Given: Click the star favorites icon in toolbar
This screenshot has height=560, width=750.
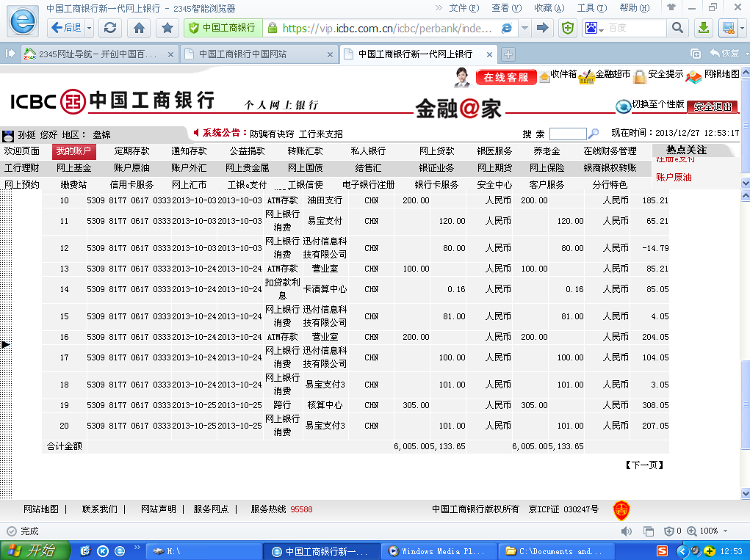Looking at the screenshot, I should coord(167,28).
